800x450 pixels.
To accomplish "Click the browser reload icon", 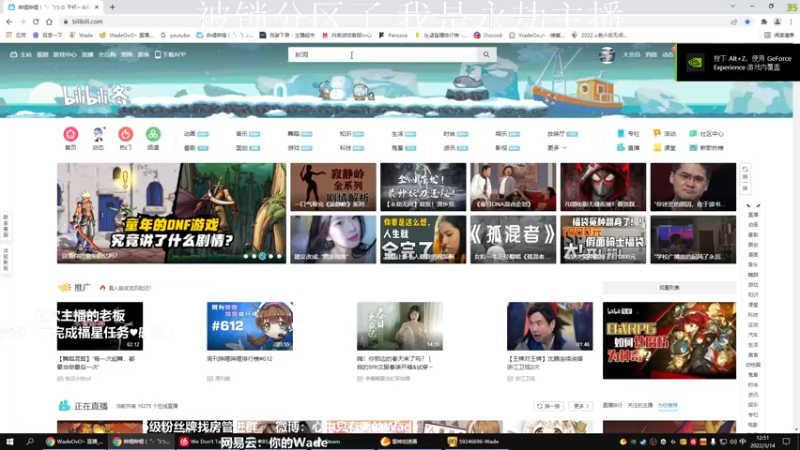I will pos(36,21).
